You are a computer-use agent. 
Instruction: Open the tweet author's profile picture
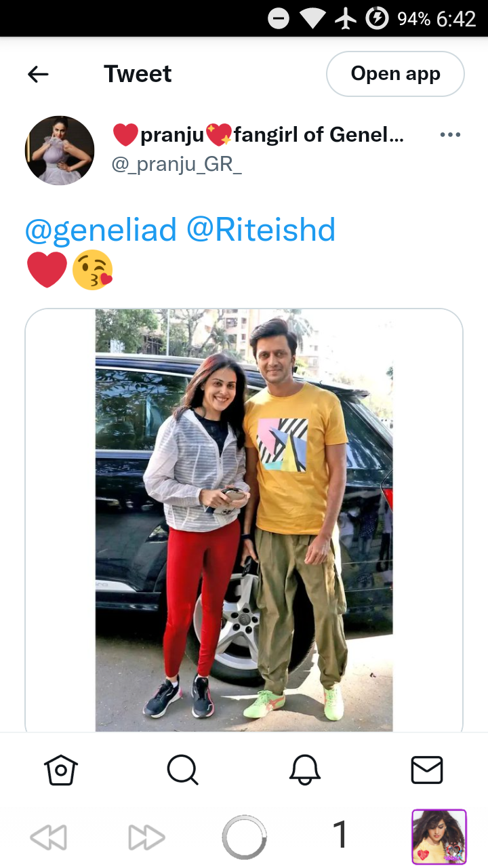pos(60,151)
